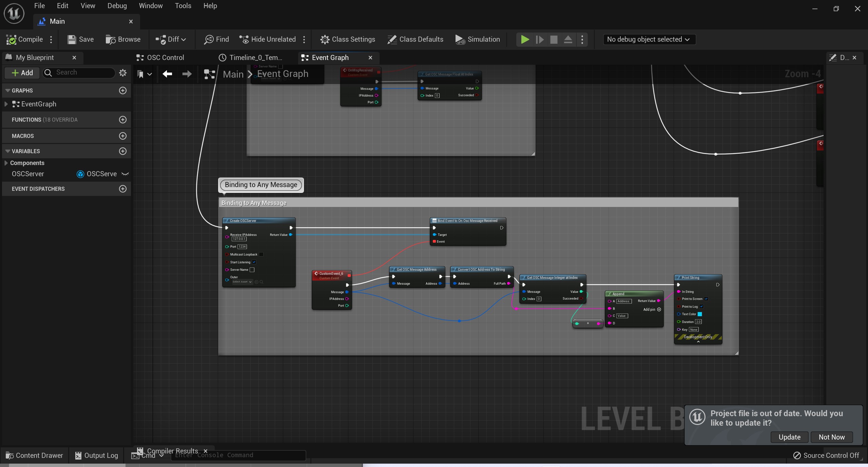Close the Compiler Results tab

206,451
